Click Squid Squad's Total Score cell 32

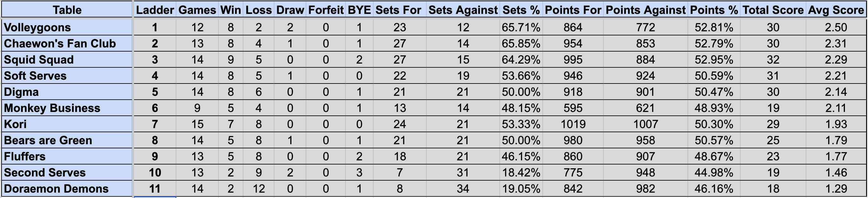[773, 60]
